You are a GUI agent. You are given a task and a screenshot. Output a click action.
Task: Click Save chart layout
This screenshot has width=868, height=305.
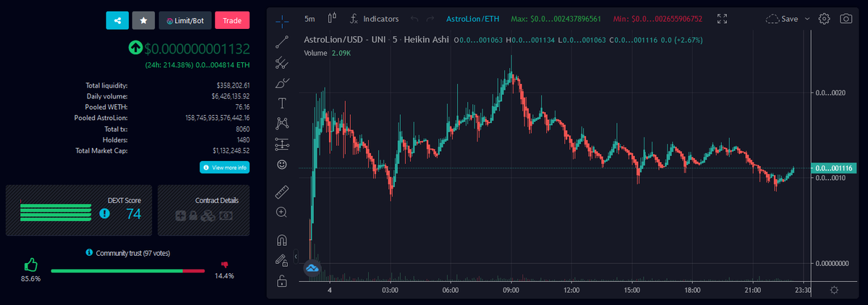point(782,19)
